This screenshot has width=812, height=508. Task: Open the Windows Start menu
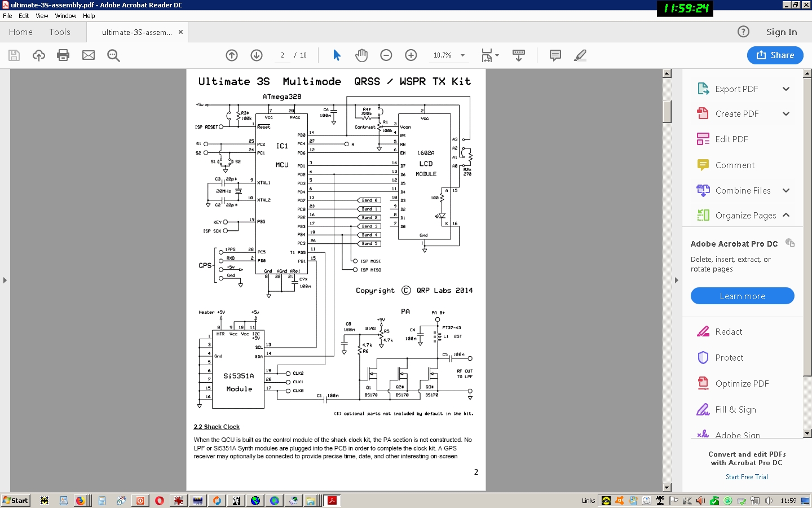[x=15, y=501]
